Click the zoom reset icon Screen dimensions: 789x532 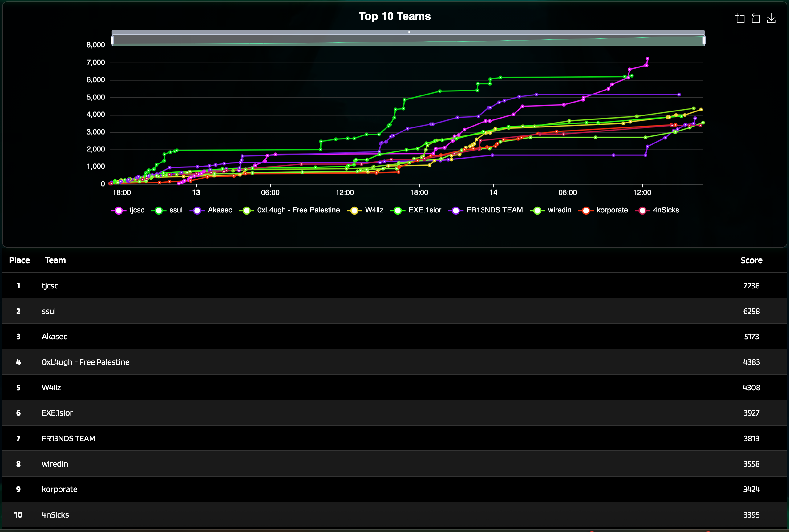(x=755, y=18)
